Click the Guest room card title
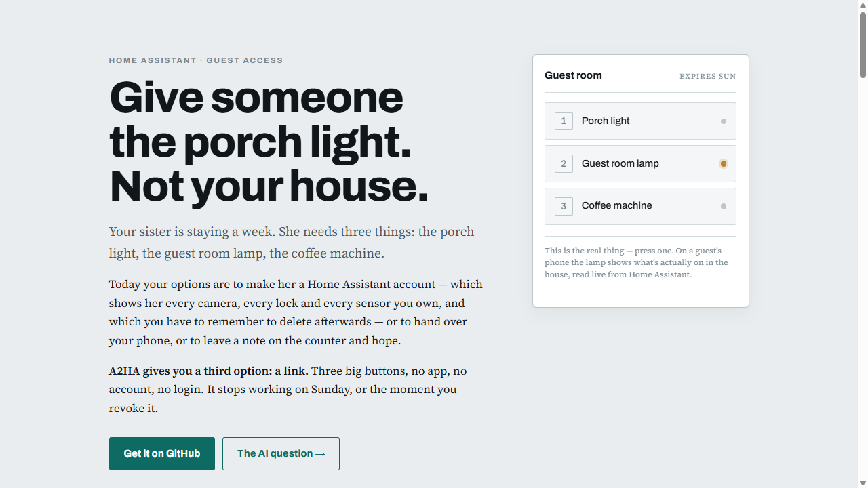Viewport: 868px width, 488px height. pos(573,75)
